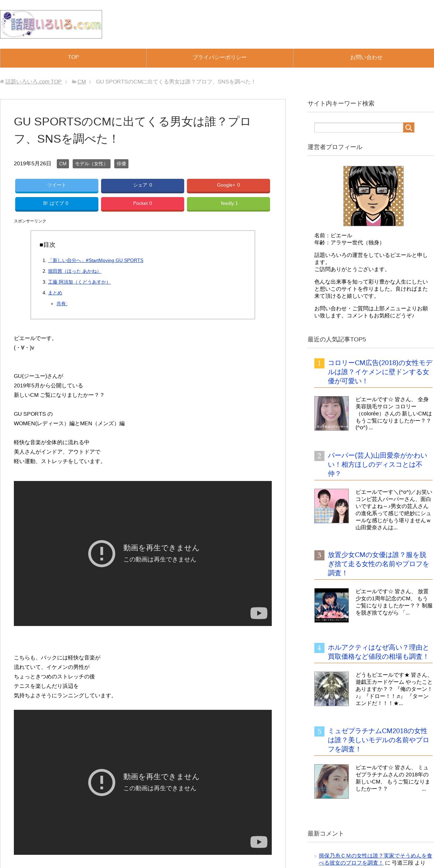Click the folder icon before CM breadcrumb
Screen dimensions: 434x868
click(74, 82)
